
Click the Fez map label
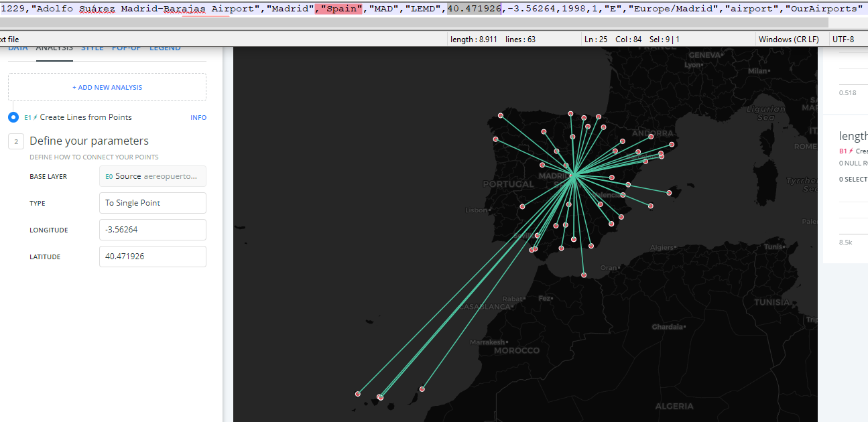coord(545,298)
